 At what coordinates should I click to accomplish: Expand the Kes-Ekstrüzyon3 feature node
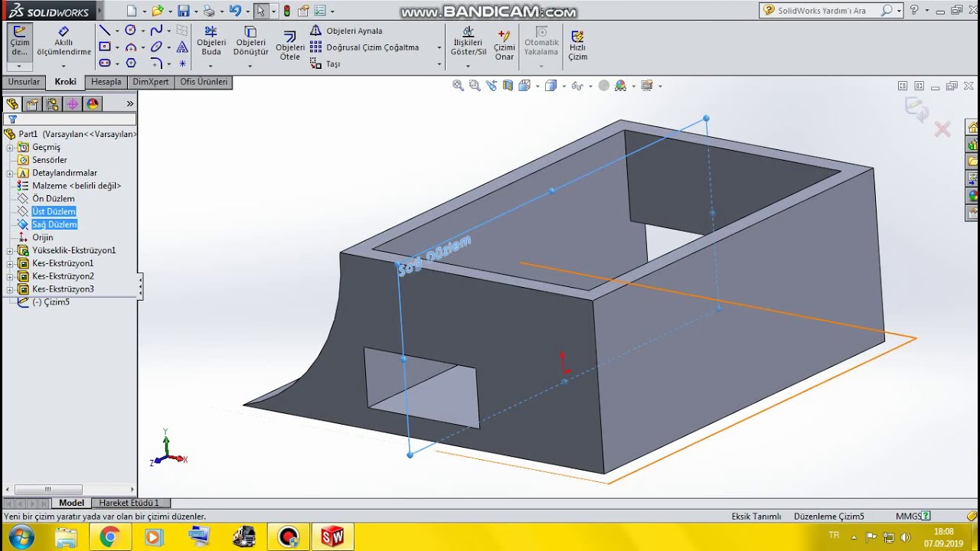click(10, 289)
